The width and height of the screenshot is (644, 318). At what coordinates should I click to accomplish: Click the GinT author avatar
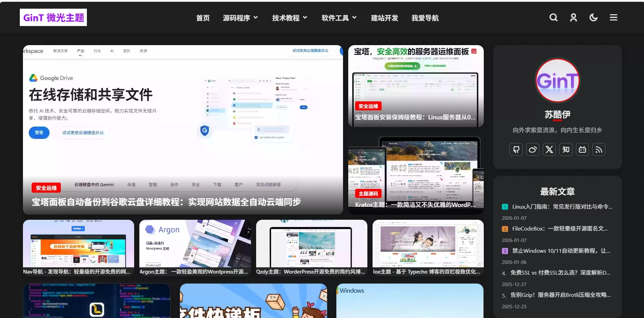pos(557,81)
